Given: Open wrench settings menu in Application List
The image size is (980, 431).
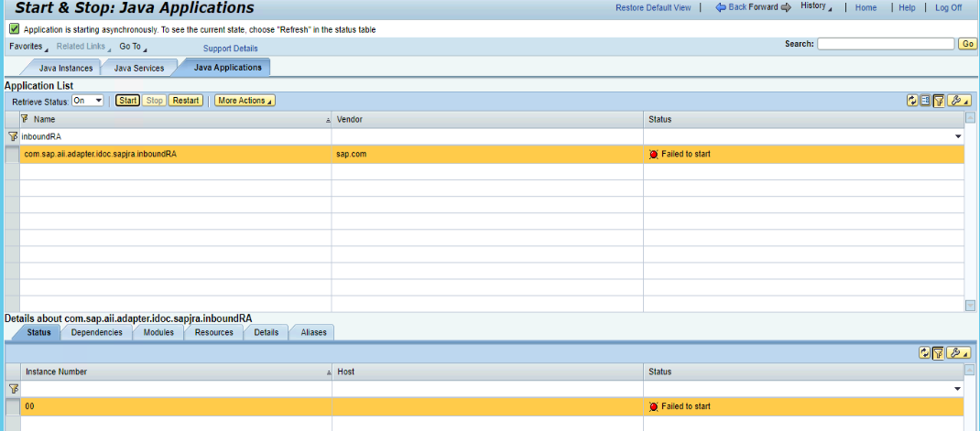Looking at the screenshot, I should click(x=959, y=101).
